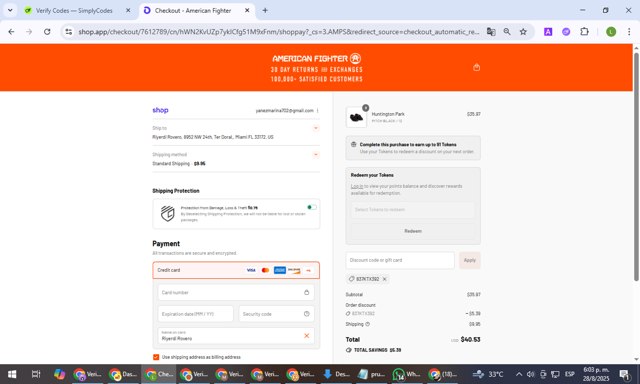
Task: Open Task View on taskbar
Action: [x=36, y=374]
